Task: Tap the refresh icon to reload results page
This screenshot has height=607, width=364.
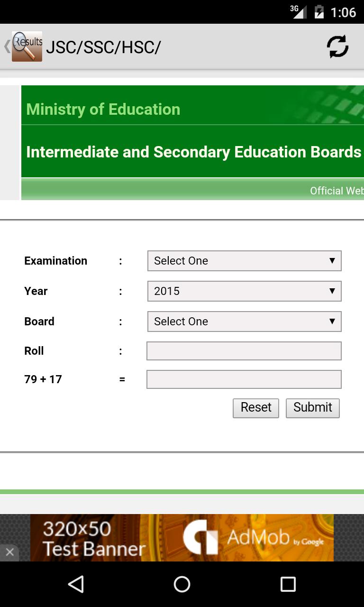Action: coord(337,46)
